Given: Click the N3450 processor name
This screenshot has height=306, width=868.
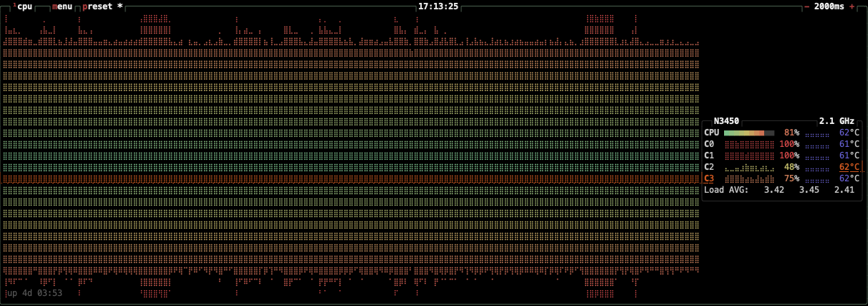Looking at the screenshot, I should coord(726,121).
